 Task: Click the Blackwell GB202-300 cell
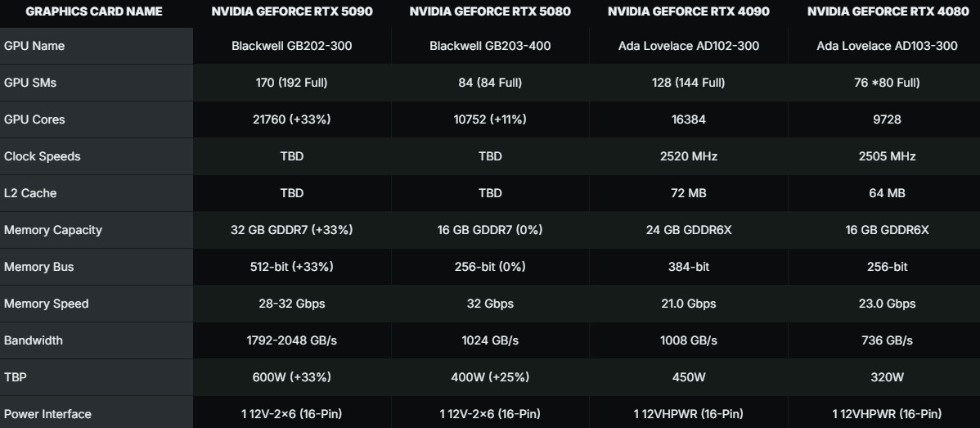click(x=292, y=46)
